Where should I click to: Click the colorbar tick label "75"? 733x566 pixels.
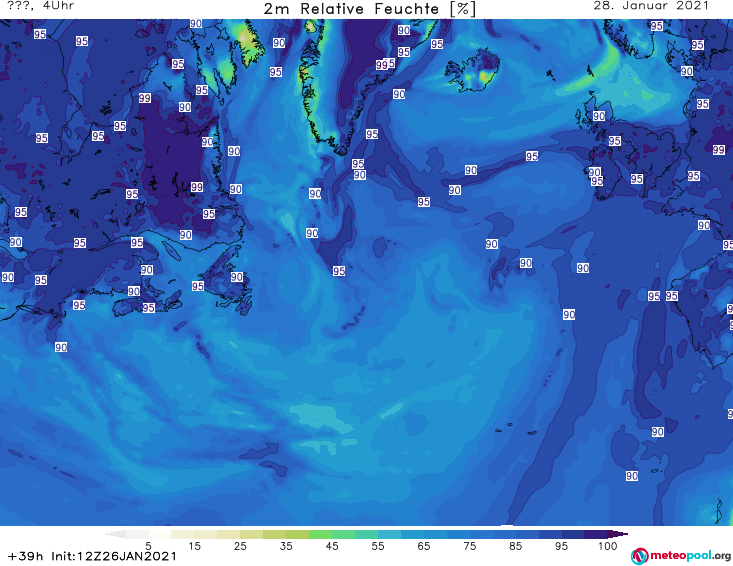(469, 546)
